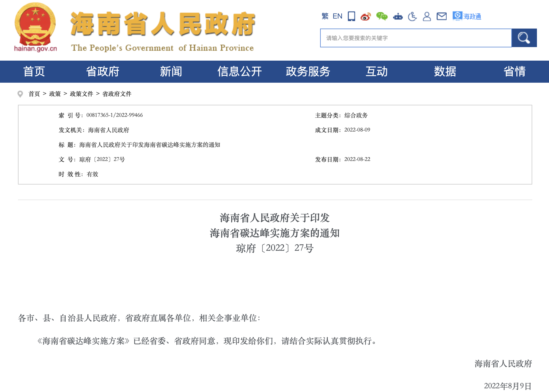Select topic category 综合政务
Viewport: 549px width, 392px height.
pos(356,115)
